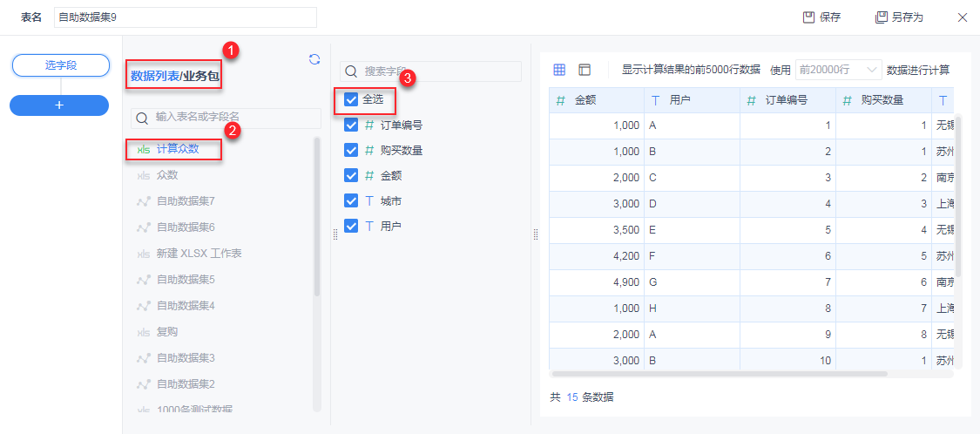Click the search icon in field search box
This screenshot has width=980, height=434.
click(352, 71)
